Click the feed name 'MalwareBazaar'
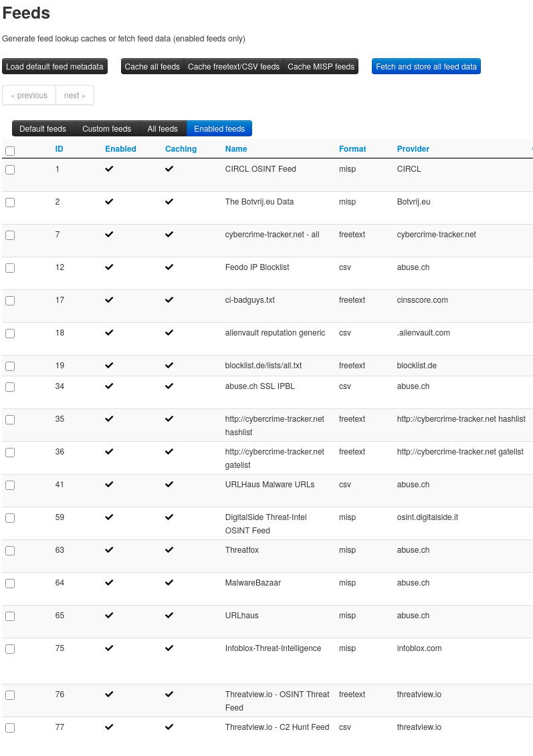Viewport: 533px width, 756px height. pyautogui.click(x=253, y=583)
